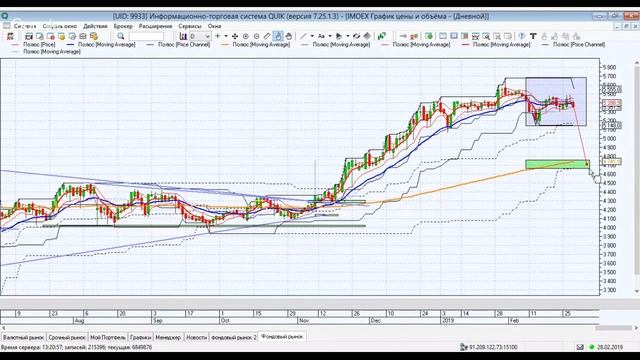
Task: Toggle the highlighted pointer hand tool
Action: (x=278, y=36)
